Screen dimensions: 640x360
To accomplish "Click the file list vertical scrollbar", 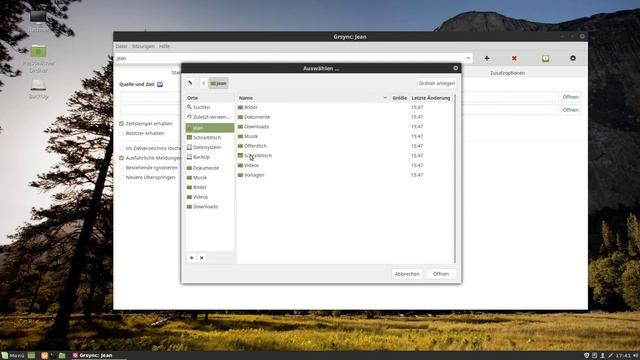I will pos(455,179).
